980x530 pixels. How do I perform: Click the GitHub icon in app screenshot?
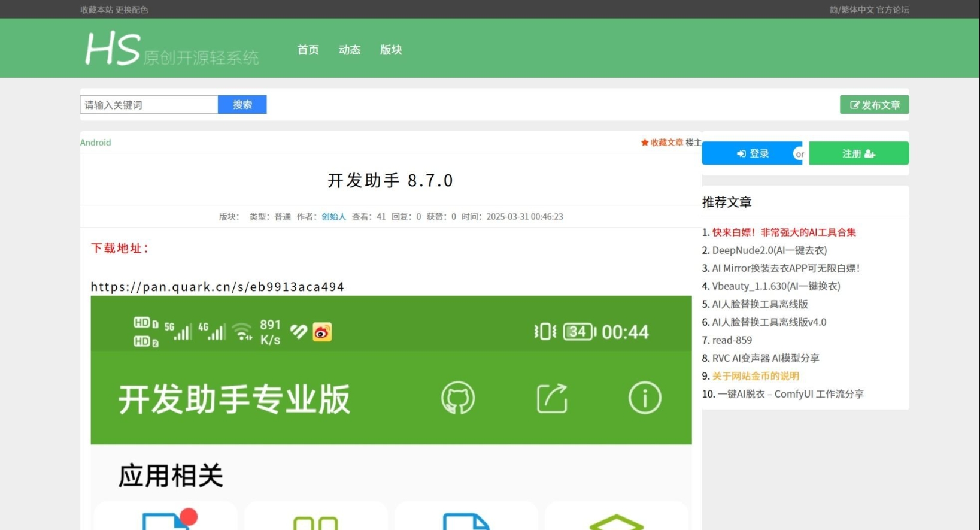coord(457,398)
